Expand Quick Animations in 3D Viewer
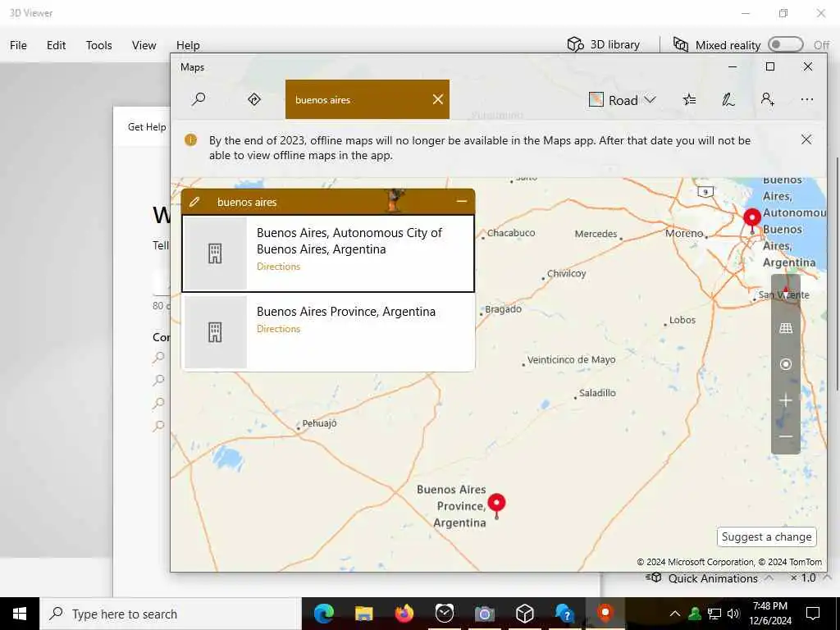Image resolution: width=840 pixels, height=630 pixels. coord(710,578)
